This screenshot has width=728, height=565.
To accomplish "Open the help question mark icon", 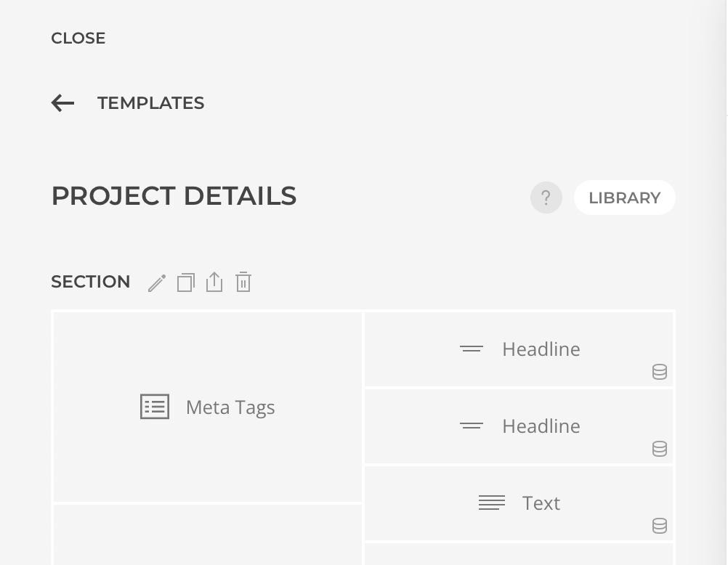I will pyautogui.click(x=546, y=198).
